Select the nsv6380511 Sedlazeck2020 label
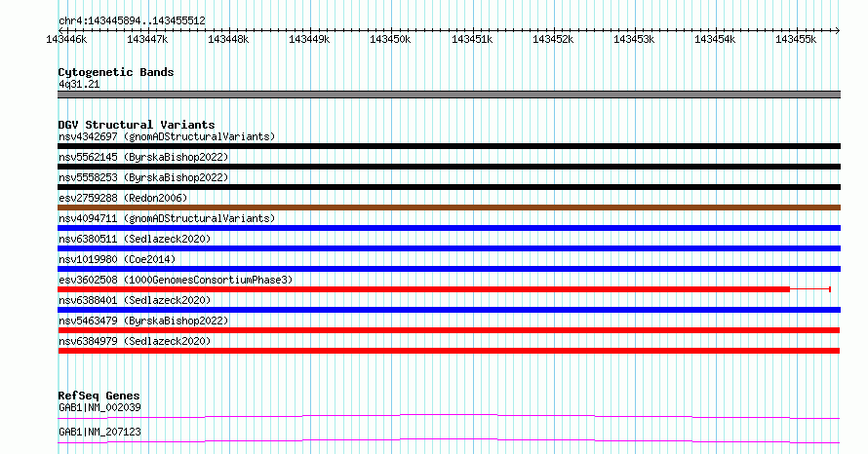 coord(135,239)
